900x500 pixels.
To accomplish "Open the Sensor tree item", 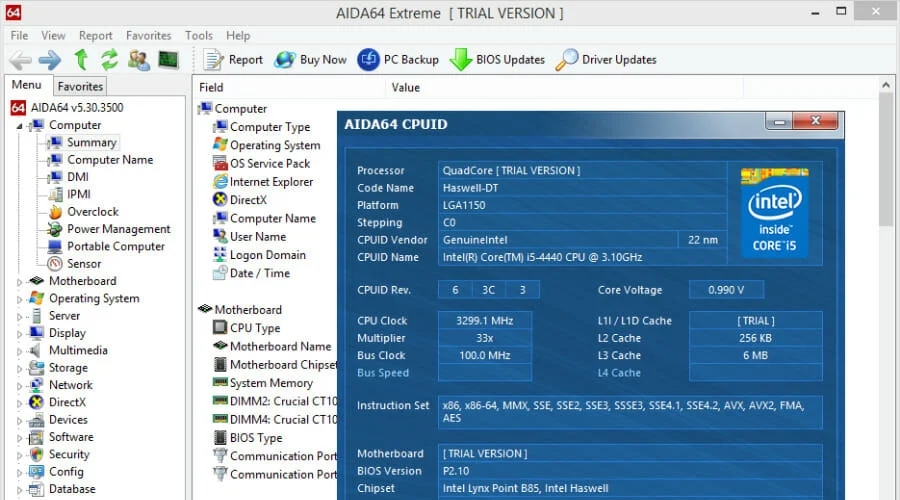I will 84,263.
